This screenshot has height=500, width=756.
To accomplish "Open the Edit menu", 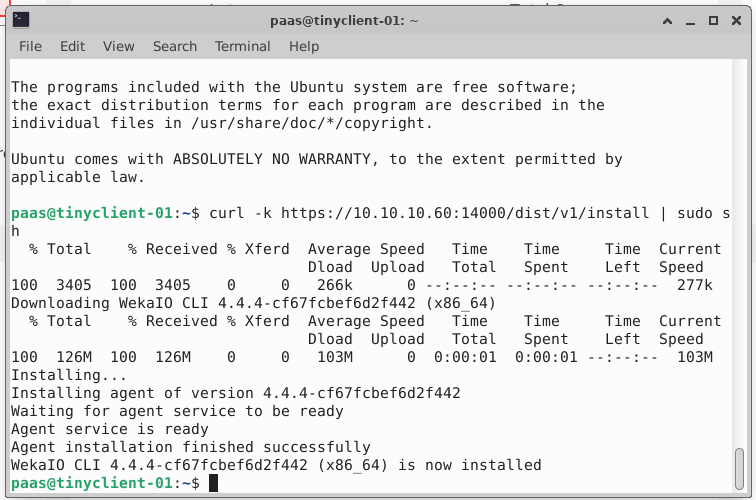I will tap(72, 46).
